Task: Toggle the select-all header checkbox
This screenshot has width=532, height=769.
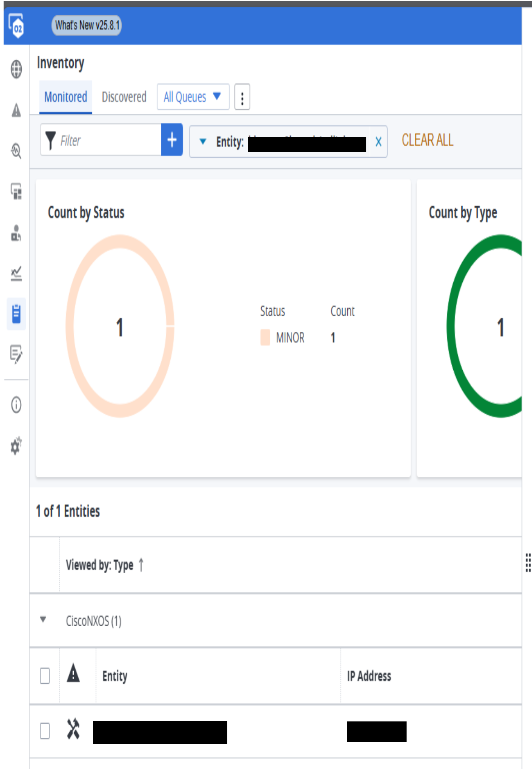Action: [x=45, y=676]
